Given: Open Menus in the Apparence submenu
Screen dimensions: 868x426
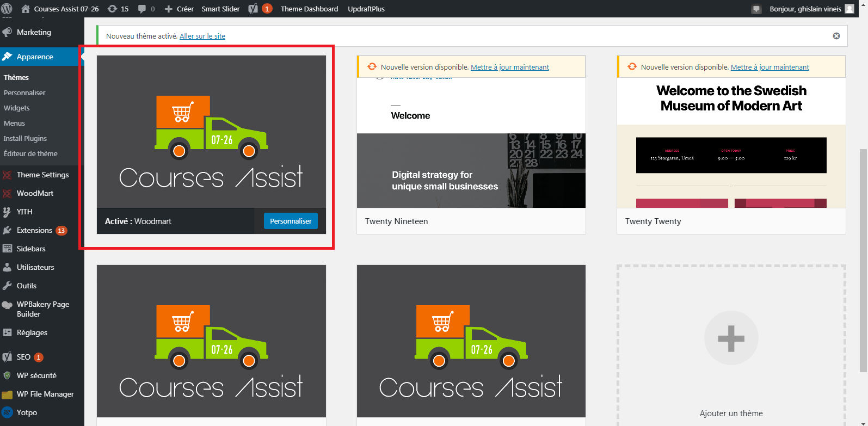Looking at the screenshot, I should (15, 123).
